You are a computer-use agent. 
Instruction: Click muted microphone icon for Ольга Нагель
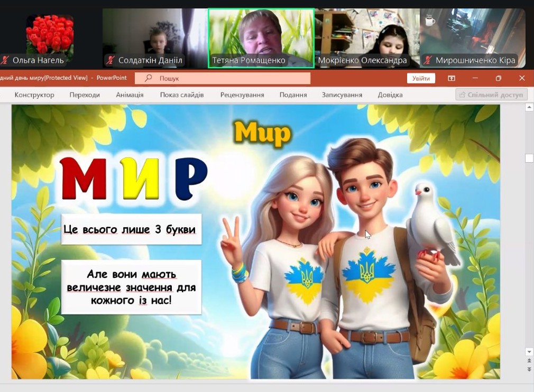click(x=5, y=60)
